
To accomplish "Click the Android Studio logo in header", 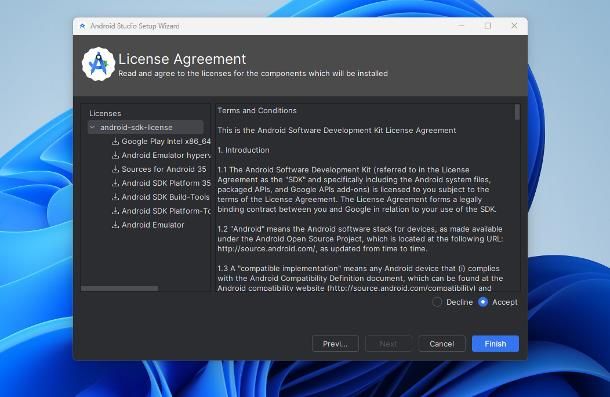I will [98, 64].
